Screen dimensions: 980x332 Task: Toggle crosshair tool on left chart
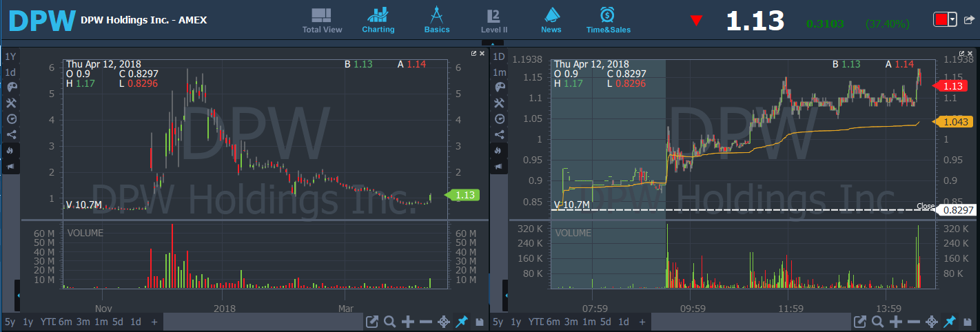(x=444, y=322)
